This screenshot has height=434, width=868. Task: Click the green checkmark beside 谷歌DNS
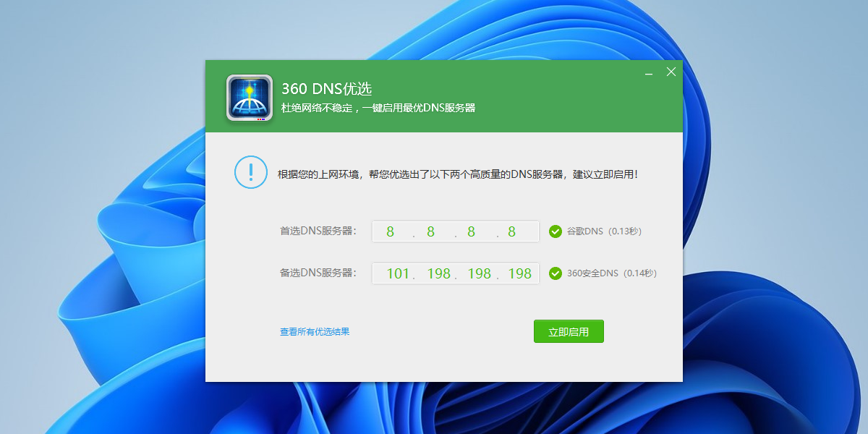click(x=556, y=231)
